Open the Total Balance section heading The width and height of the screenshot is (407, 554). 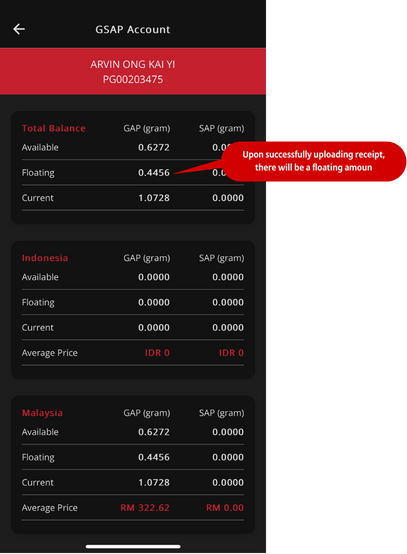(x=54, y=128)
